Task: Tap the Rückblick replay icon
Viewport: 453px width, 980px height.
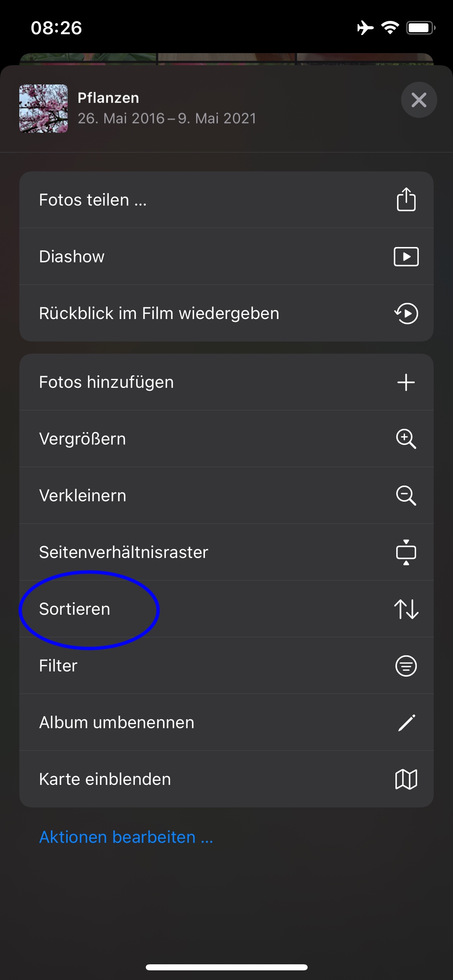Action: [x=406, y=313]
